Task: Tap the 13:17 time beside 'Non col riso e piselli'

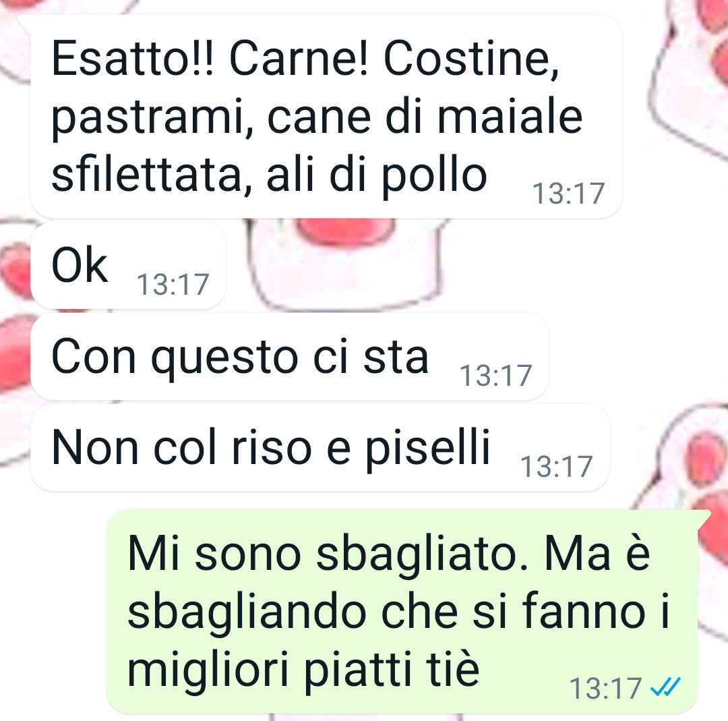Action: point(557,467)
